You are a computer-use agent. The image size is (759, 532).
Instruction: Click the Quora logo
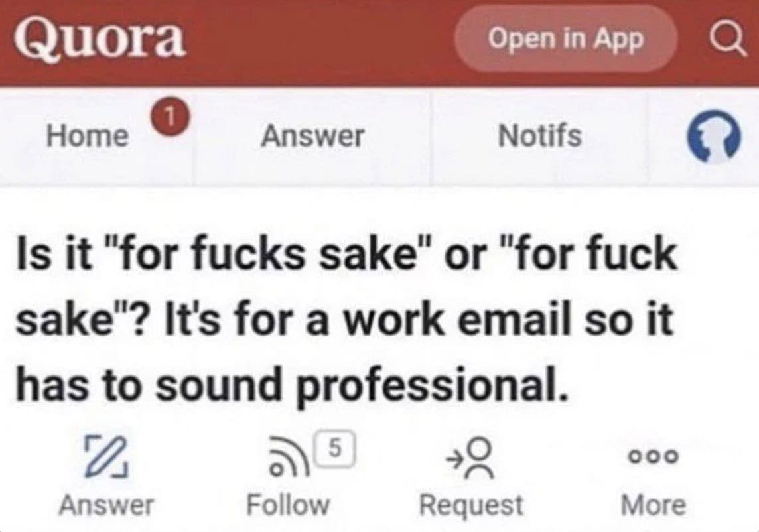(x=100, y=39)
